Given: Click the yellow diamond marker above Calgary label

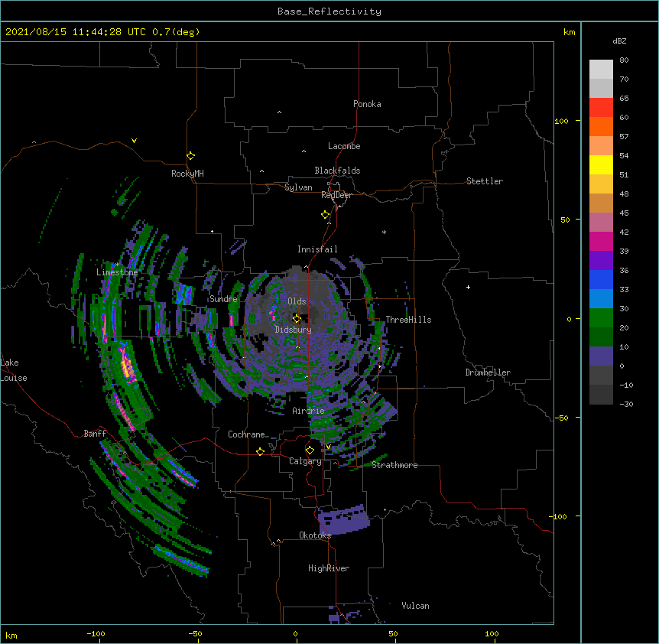Looking at the screenshot, I should (x=310, y=450).
